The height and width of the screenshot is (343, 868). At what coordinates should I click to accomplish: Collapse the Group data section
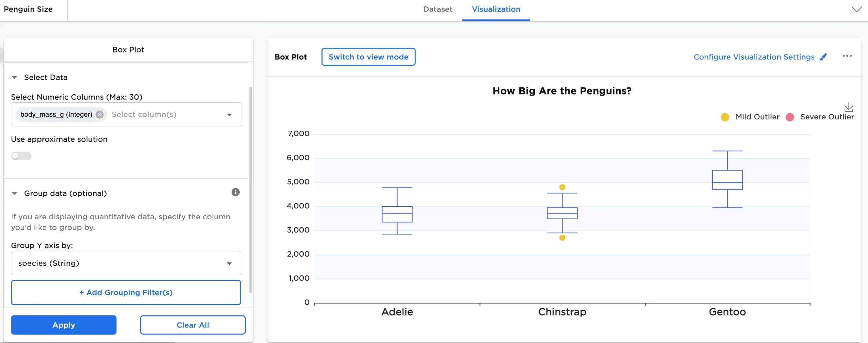tap(14, 193)
